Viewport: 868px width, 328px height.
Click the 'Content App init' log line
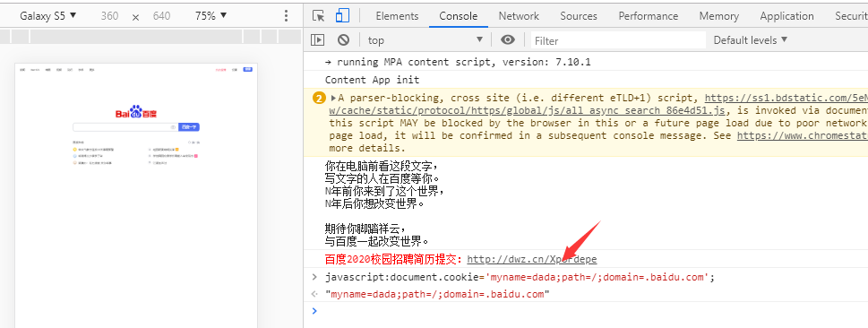[x=372, y=80]
